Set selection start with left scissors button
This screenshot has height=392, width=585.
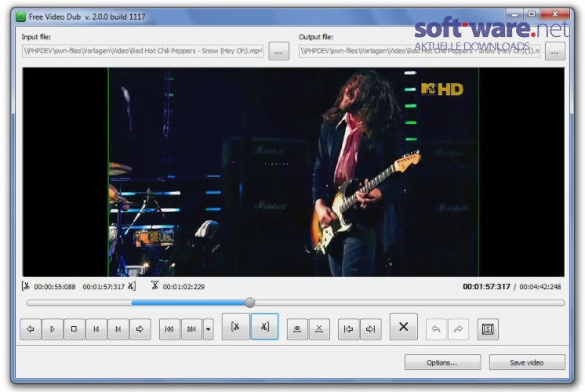236,327
